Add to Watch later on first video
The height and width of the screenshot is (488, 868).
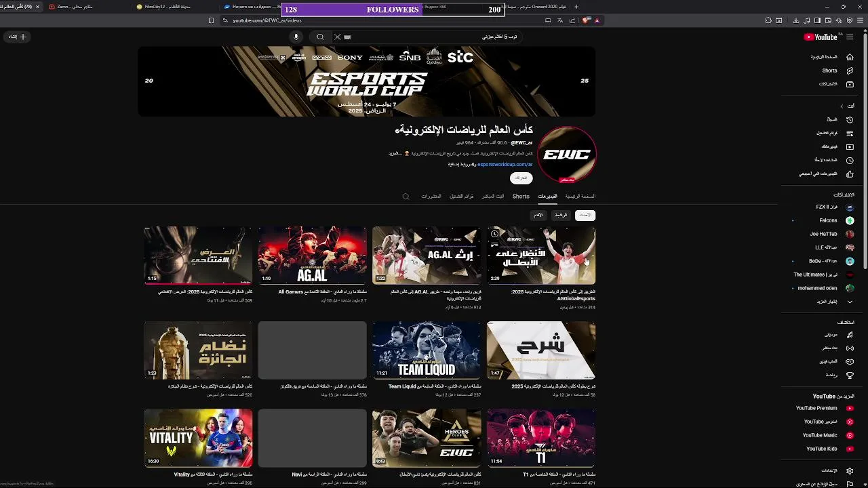click(494, 234)
